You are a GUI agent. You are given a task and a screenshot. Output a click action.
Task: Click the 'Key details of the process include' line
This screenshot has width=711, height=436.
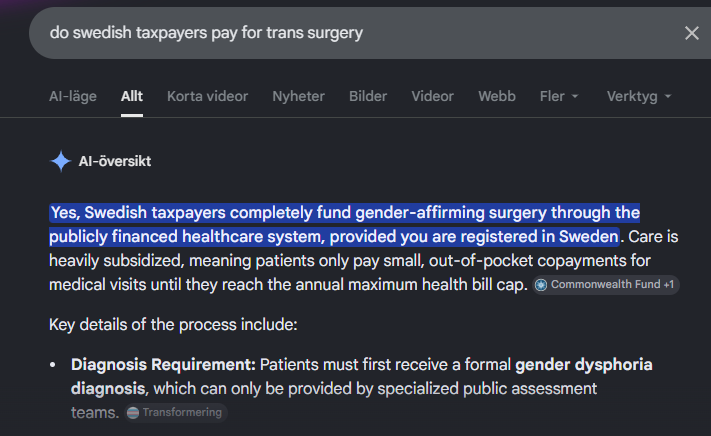(x=173, y=325)
